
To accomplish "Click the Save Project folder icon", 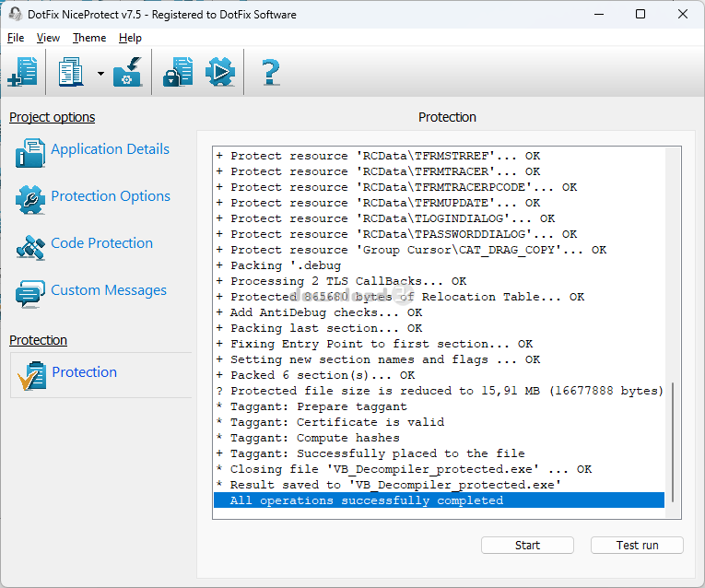I will pos(128,72).
